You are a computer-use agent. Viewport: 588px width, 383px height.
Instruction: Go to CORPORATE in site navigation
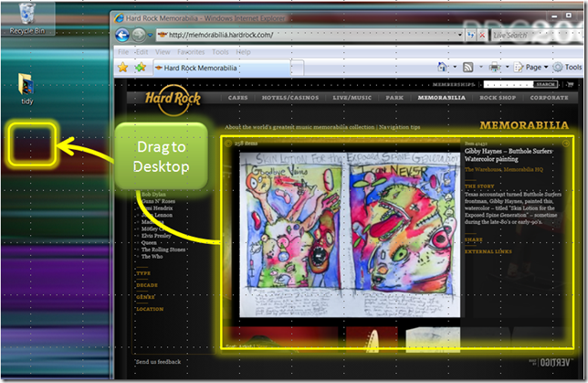coord(549,98)
